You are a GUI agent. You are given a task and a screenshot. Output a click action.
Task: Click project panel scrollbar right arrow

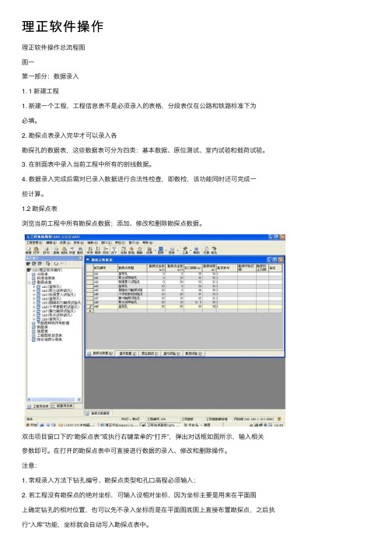[79, 399]
